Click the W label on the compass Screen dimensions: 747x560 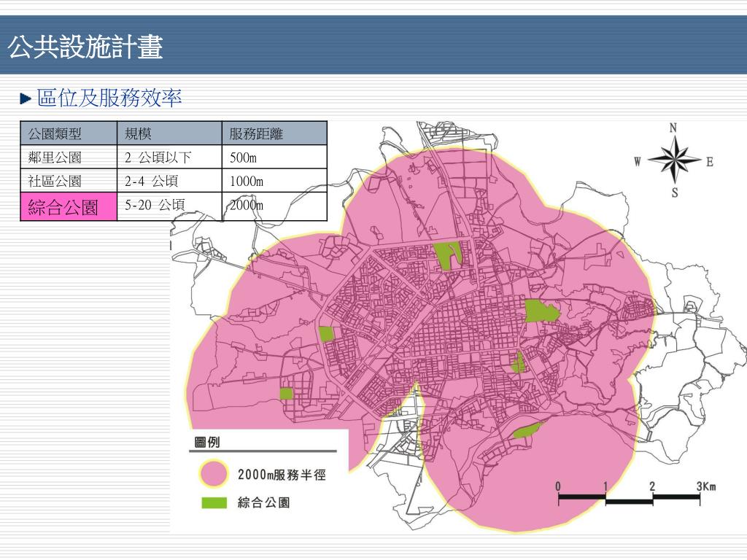pos(638,161)
